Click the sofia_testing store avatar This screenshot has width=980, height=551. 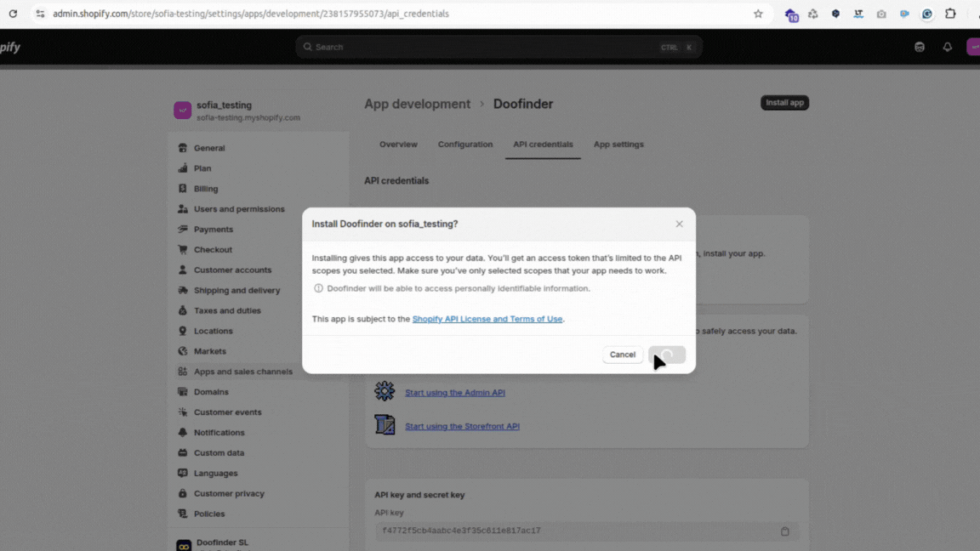tap(183, 111)
